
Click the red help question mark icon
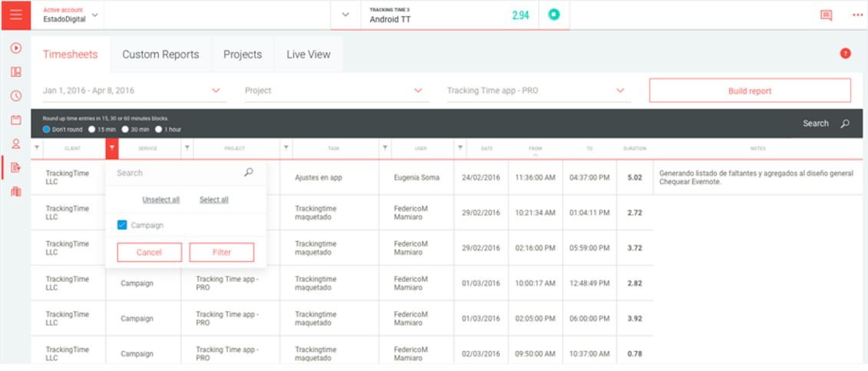[845, 54]
